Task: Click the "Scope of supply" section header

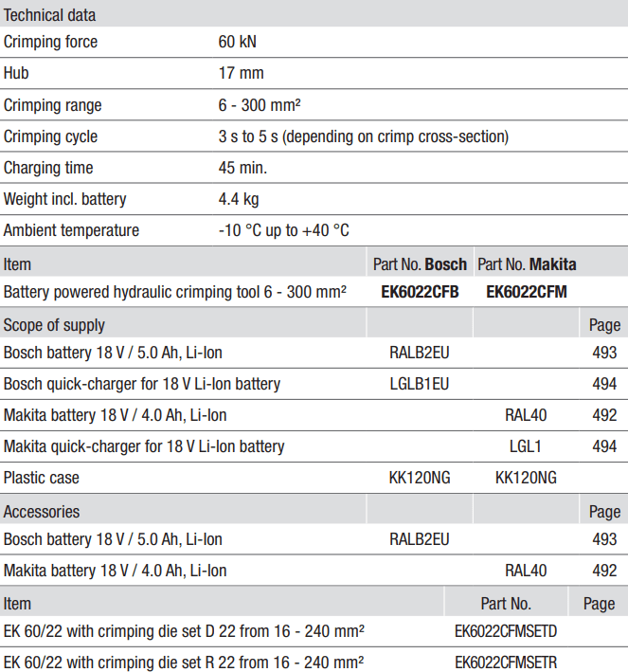Action: [54, 325]
